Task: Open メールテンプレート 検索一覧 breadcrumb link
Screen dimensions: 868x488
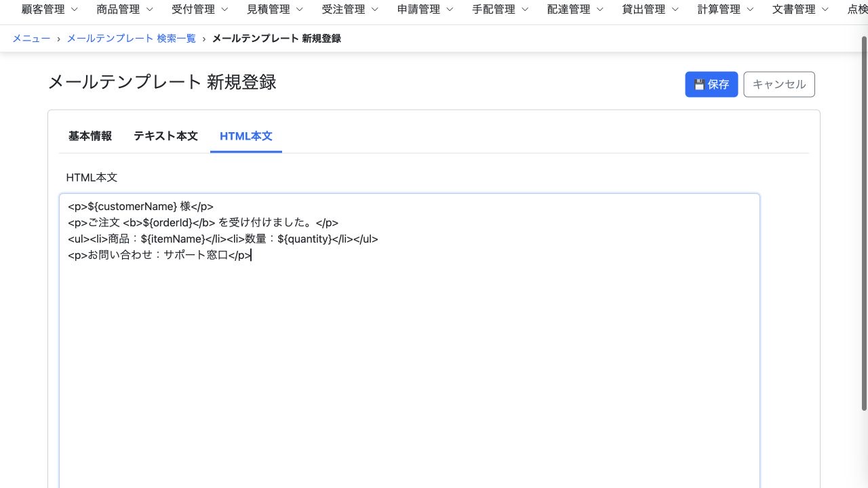Action: (x=131, y=39)
